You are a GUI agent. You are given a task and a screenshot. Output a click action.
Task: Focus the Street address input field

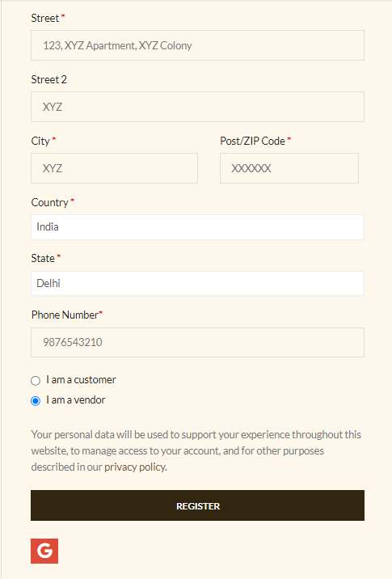tap(197, 45)
